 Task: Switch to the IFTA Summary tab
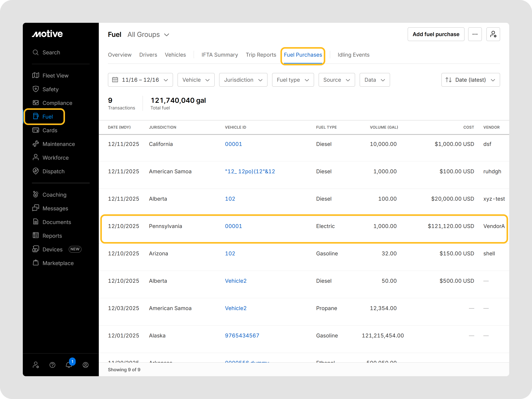pos(219,55)
